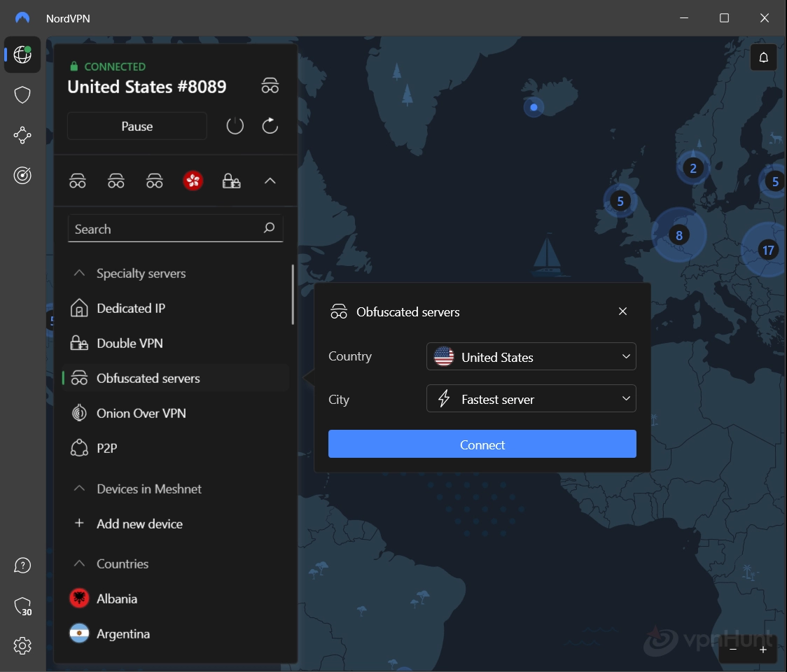Select Onion Over VPN
Viewport: 787px width, 672px height.
[x=175, y=413]
